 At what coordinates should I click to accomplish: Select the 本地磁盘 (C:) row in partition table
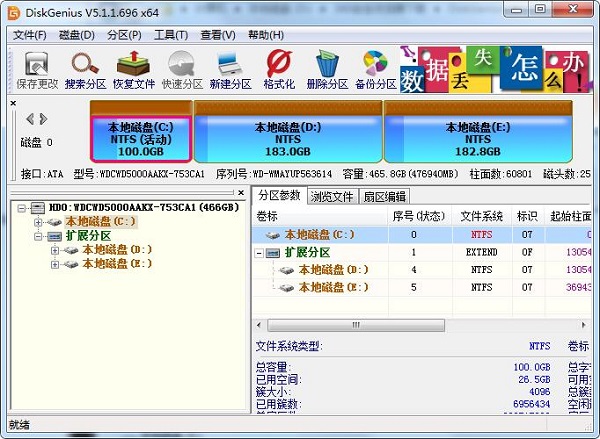422,235
